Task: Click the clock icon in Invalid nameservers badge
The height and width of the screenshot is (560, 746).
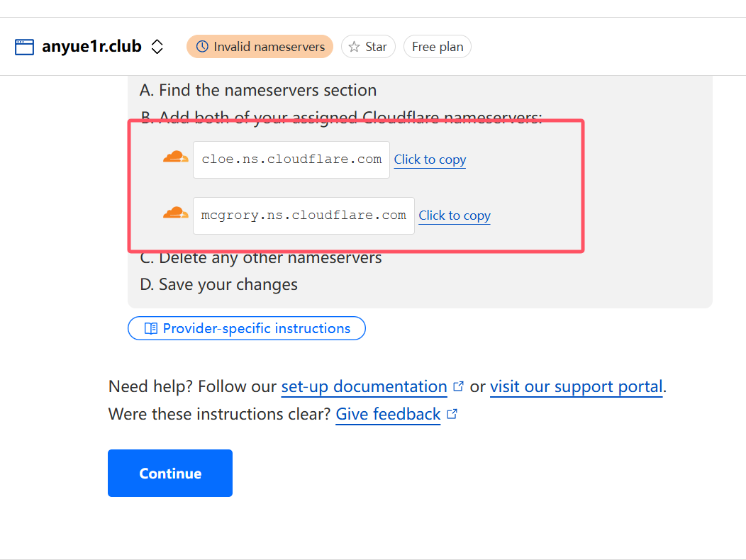Action: pos(202,47)
